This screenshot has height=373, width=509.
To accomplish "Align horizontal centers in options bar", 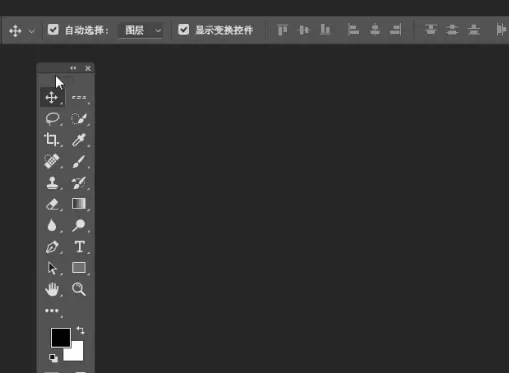I will 375,30.
